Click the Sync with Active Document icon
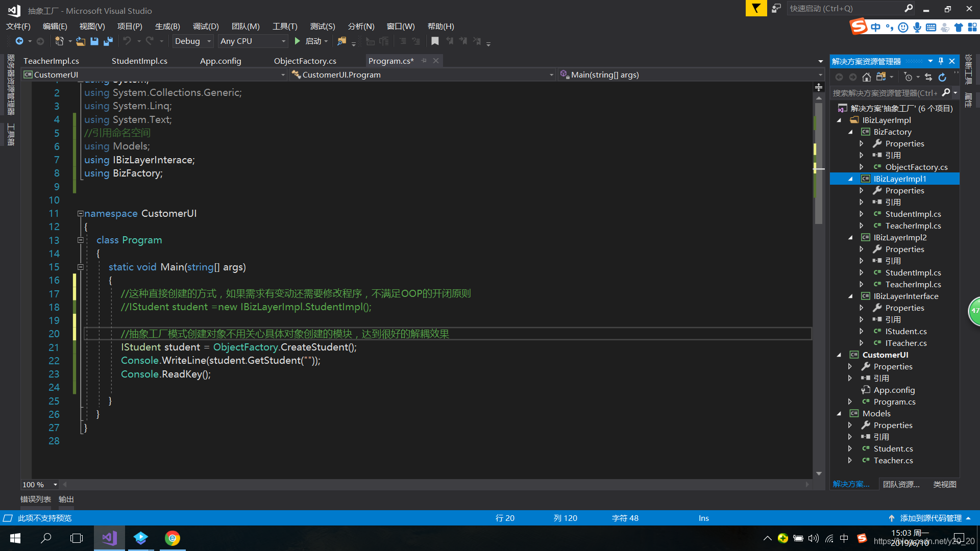Screen dimensions: 980x551 (928, 77)
